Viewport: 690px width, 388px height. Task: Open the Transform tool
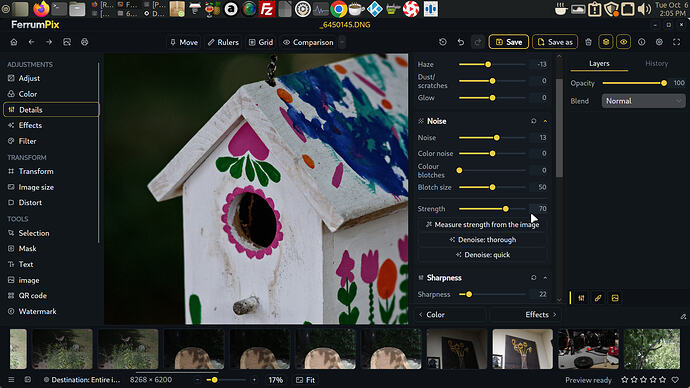click(x=51, y=171)
